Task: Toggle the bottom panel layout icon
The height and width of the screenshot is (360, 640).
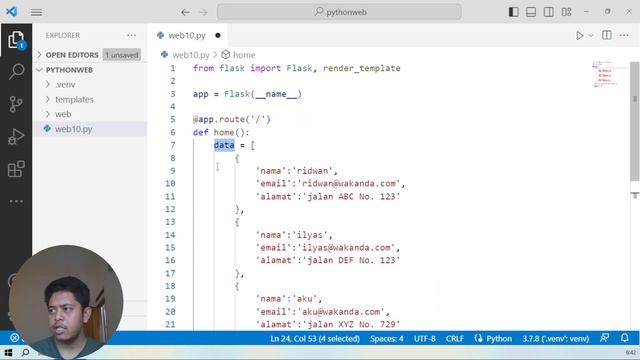Action: pyautogui.click(x=531, y=12)
